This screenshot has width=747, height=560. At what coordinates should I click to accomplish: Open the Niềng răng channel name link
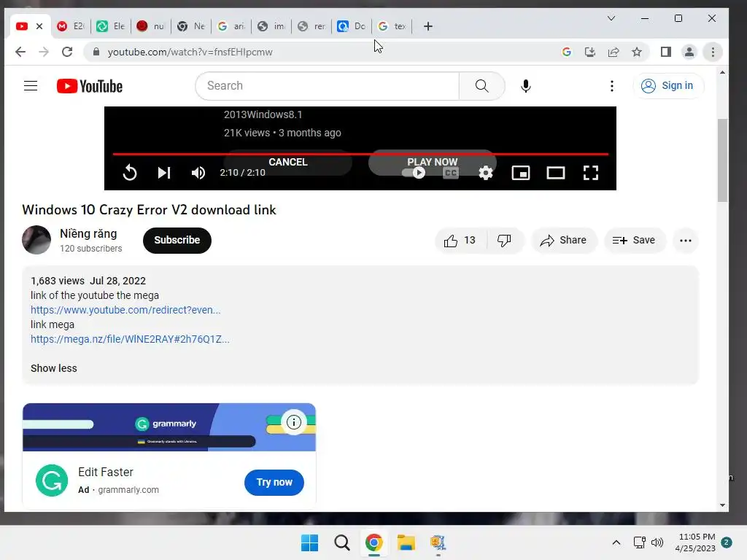coord(88,234)
